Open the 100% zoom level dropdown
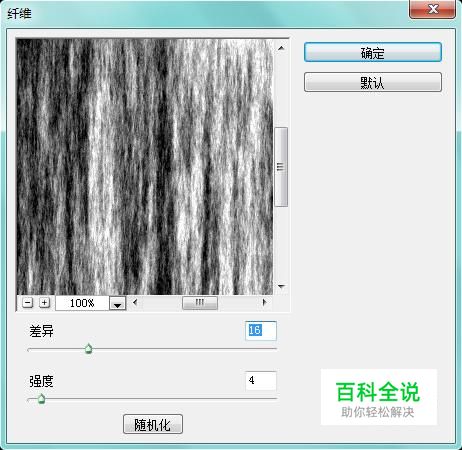Image resolution: width=462 pixels, height=450 pixels. click(x=117, y=303)
